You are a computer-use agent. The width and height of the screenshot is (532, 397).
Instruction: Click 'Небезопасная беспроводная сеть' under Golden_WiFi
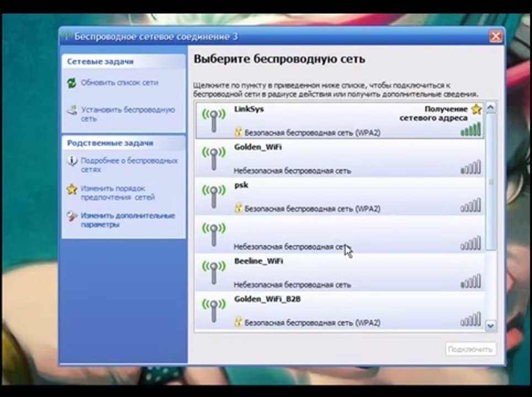tap(292, 171)
